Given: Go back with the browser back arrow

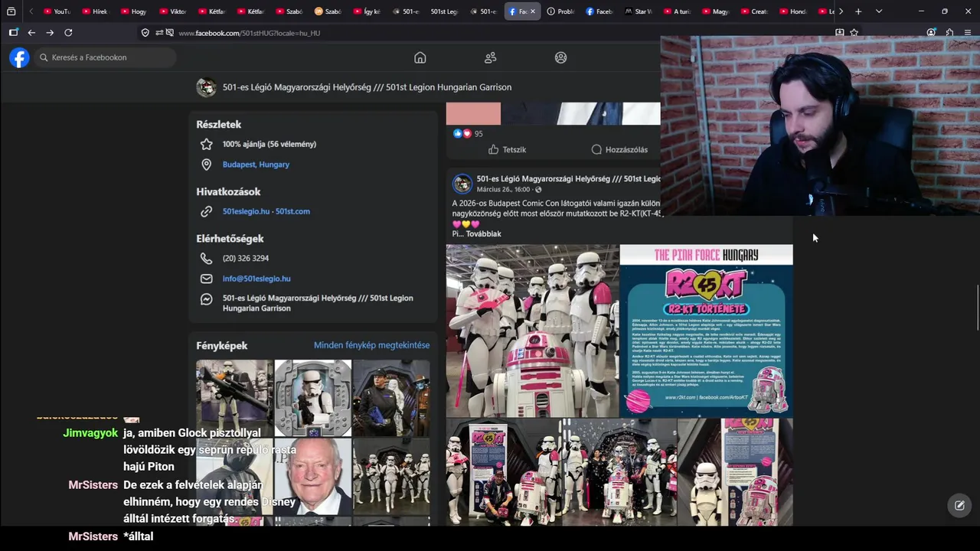Looking at the screenshot, I should tap(31, 33).
